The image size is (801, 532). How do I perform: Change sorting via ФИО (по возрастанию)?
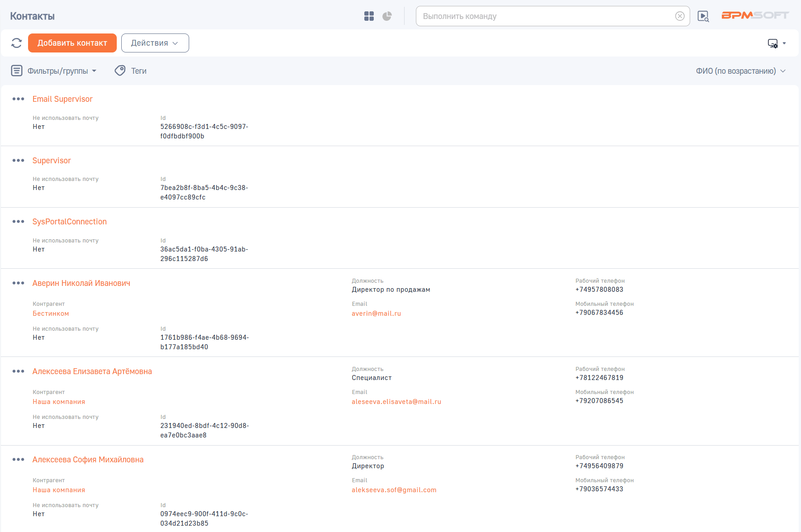coord(740,71)
